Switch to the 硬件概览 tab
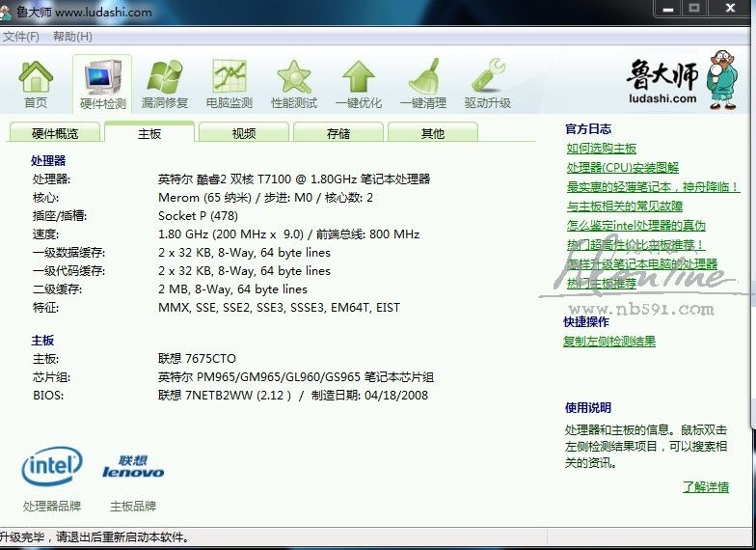Screen dimensions: 756x550 click(54, 133)
